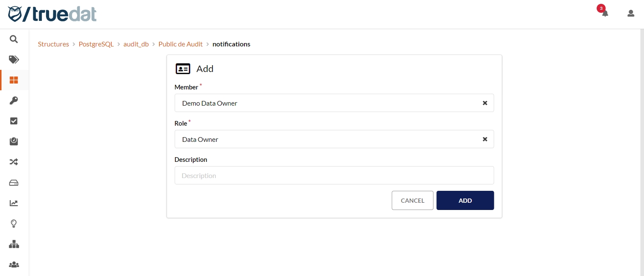Viewport: 644px width, 276px height.
Task: Click the lightbulb icon in sidebar
Action: pos(14,224)
